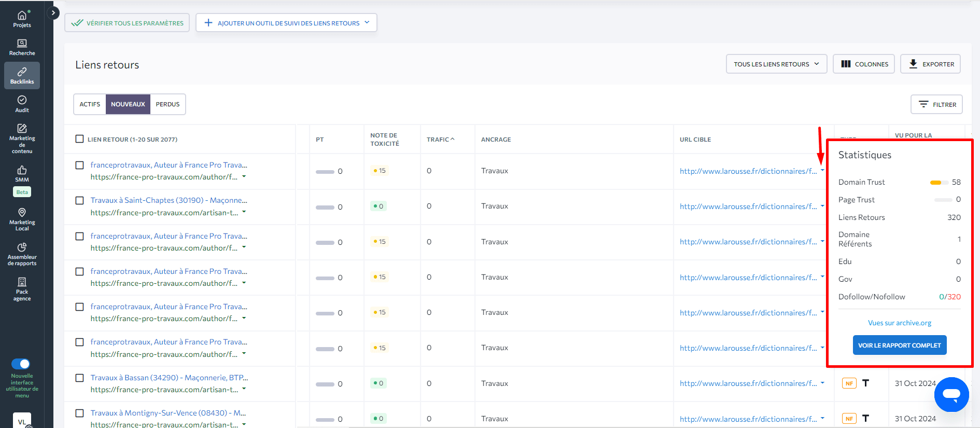Screen dimensions: 980x428
Task: Click first row toxicity score 15 badge
Action: (x=380, y=171)
